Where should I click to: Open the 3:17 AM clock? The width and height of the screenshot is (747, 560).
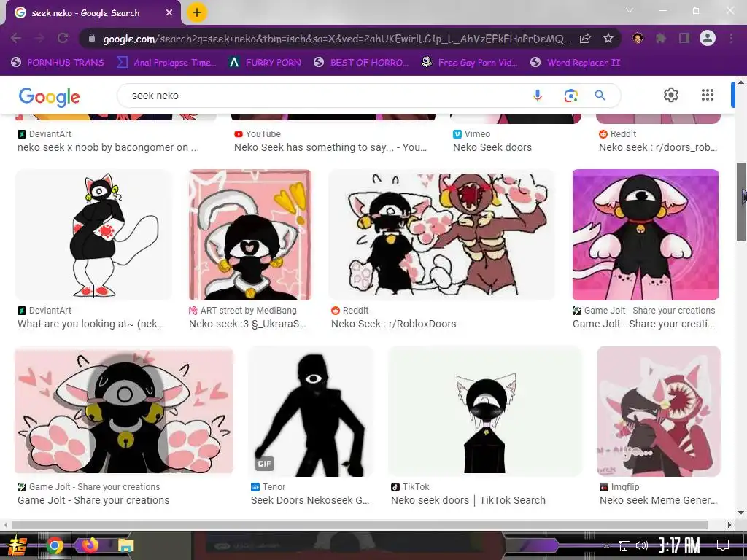pyautogui.click(x=679, y=545)
